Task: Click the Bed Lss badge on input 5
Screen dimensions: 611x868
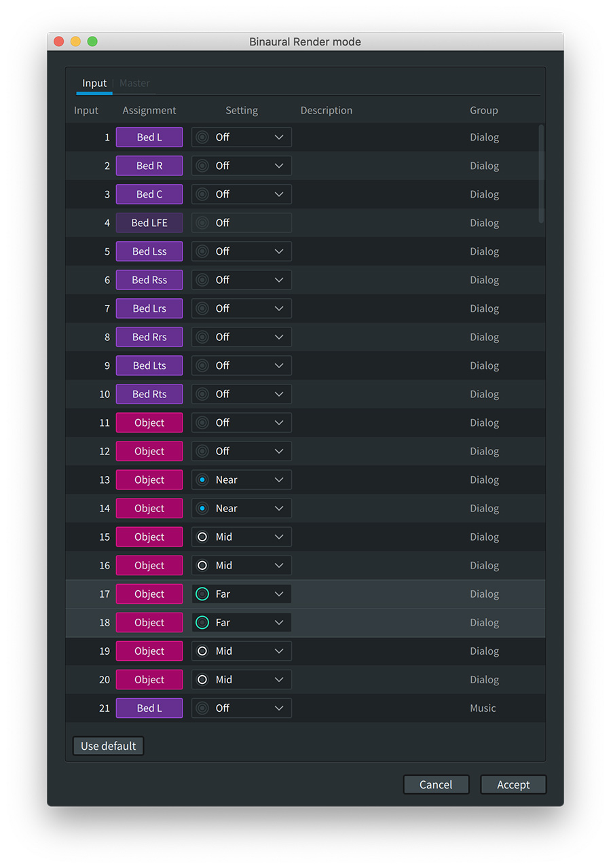Action: [149, 251]
